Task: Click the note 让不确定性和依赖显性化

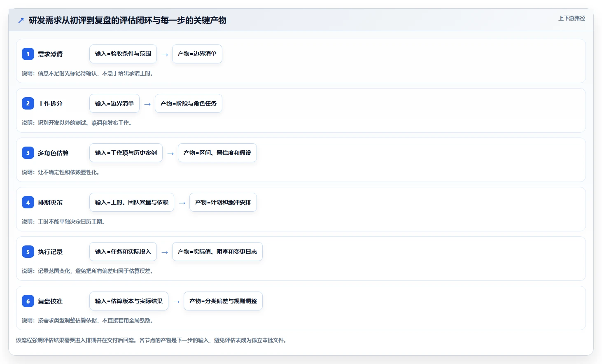Action: (x=61, y=172)
